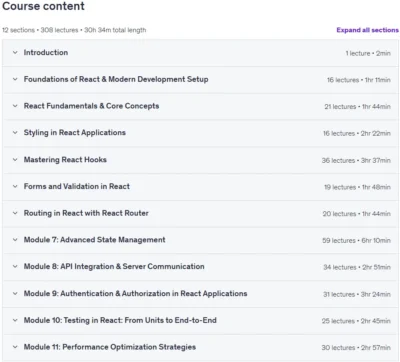Viewport: 400px width, 362px height.
Task: Click the 36 lectures 3hr 37min summary
Action: (x=356, y=160)
